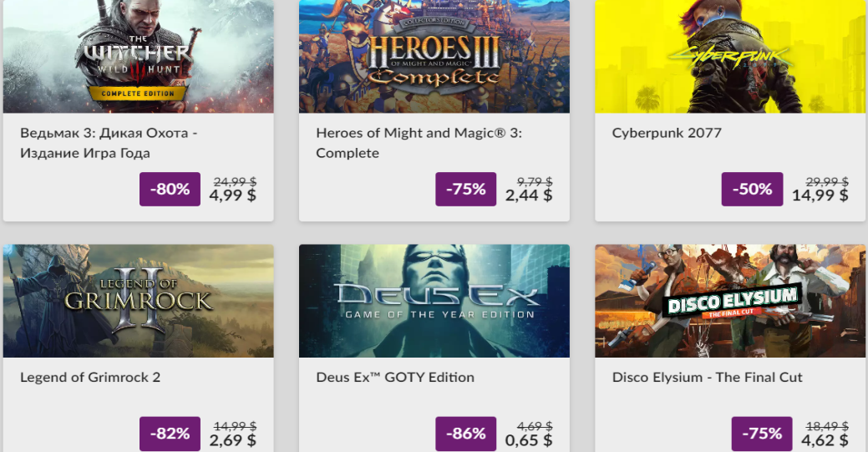Open Deus Ex Game of the Year cover
This screenshot has width=868, height=452.
[x=434, y=301]
